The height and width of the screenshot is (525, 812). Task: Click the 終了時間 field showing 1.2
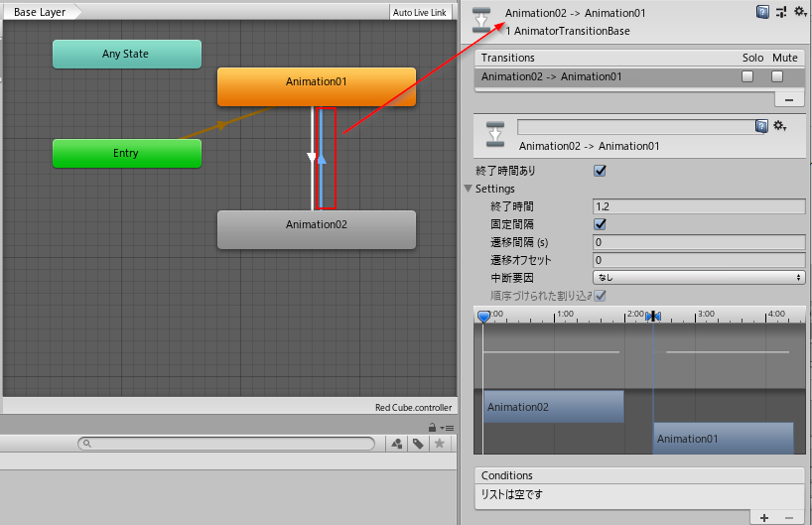[699, 206]
